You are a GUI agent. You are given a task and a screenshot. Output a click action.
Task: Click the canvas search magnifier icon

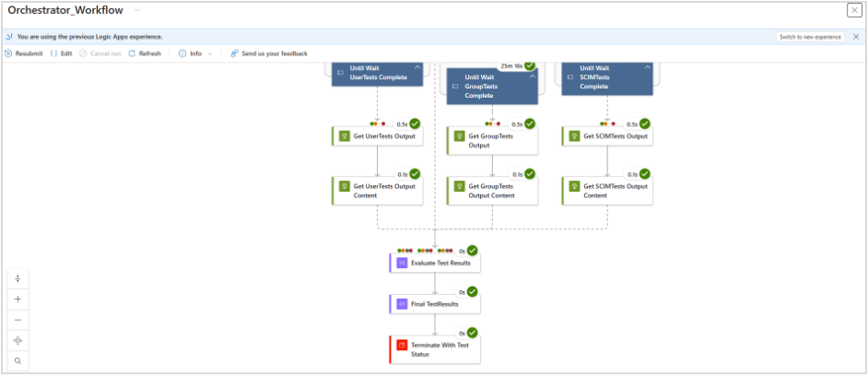pyautogui.click(x=18, y=361)
